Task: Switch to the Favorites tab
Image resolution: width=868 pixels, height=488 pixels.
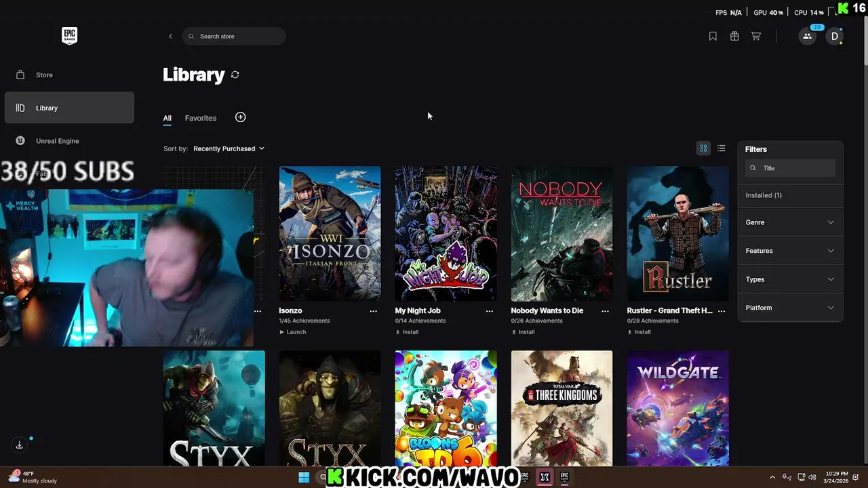Action: click(x=201, y=118)
